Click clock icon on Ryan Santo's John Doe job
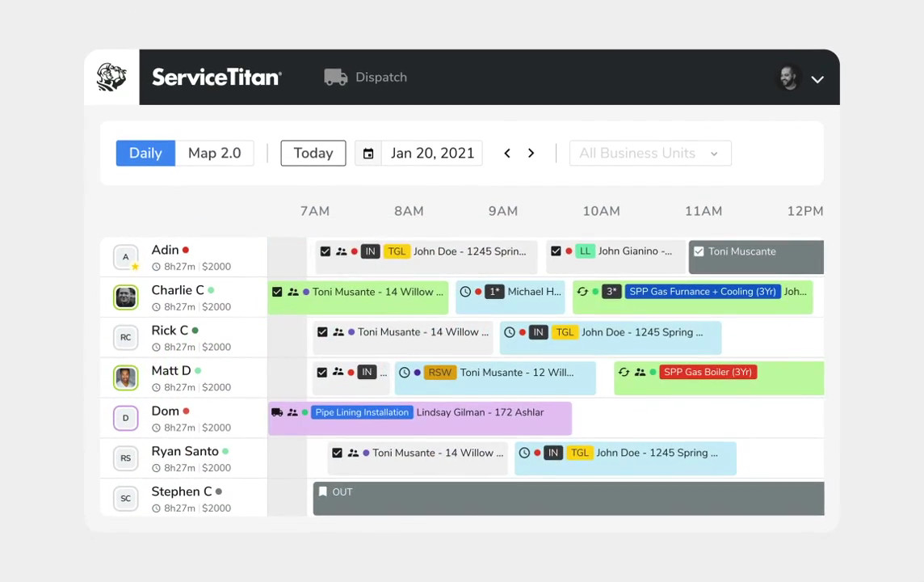Image resolution: width=924 pixels, height=582 pixels. tap(524, 453)
